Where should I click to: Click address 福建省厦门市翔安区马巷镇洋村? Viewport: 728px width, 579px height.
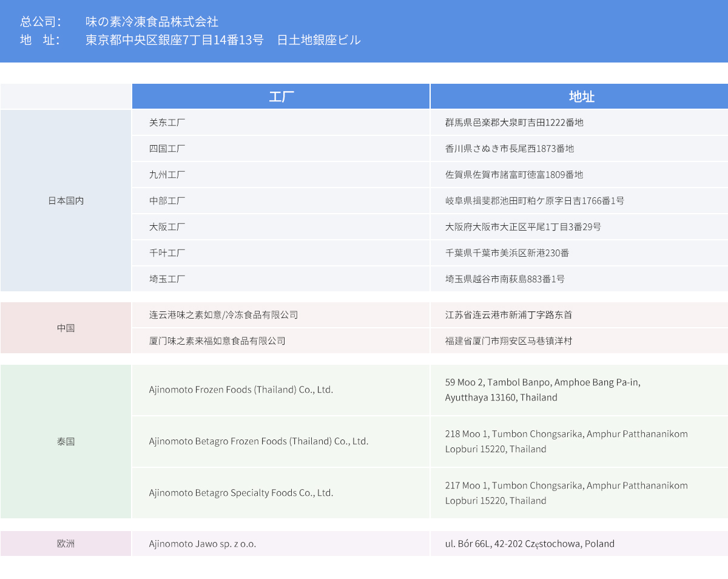[508, 341]
